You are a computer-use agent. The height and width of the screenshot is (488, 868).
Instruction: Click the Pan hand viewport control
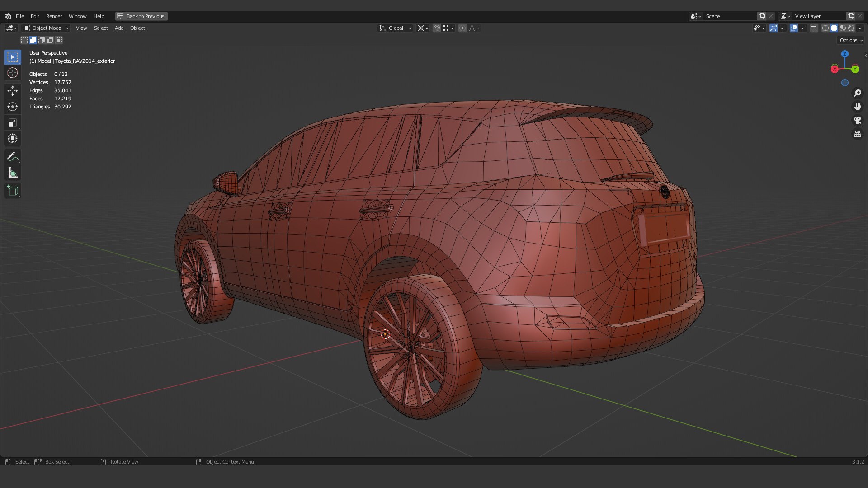857,107
